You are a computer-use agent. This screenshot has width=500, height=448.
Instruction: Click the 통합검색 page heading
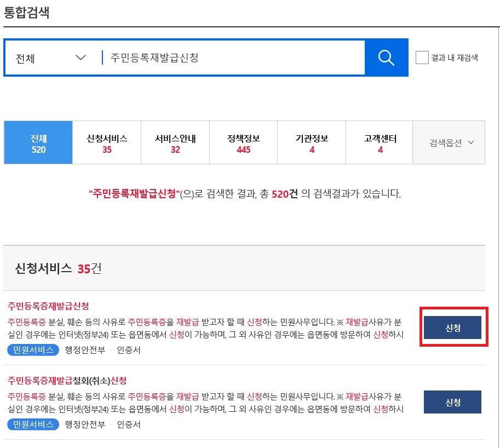click(x=26, y=13)
